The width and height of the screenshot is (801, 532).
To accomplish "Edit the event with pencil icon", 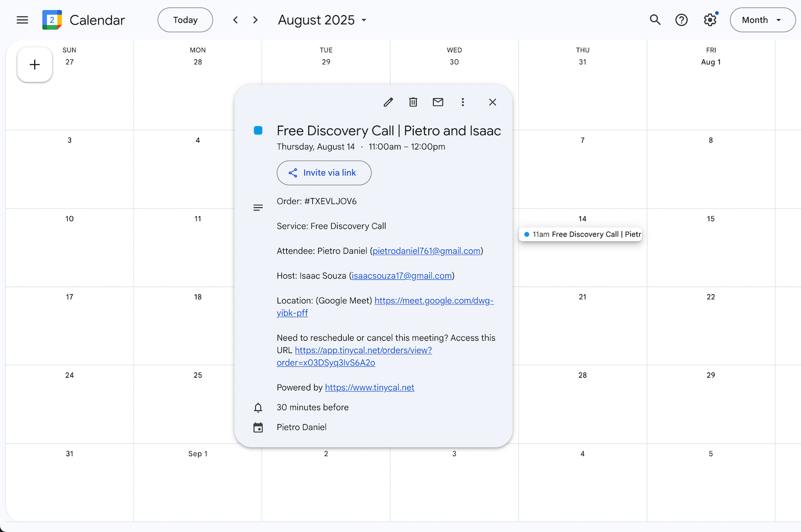I will 388,102.
